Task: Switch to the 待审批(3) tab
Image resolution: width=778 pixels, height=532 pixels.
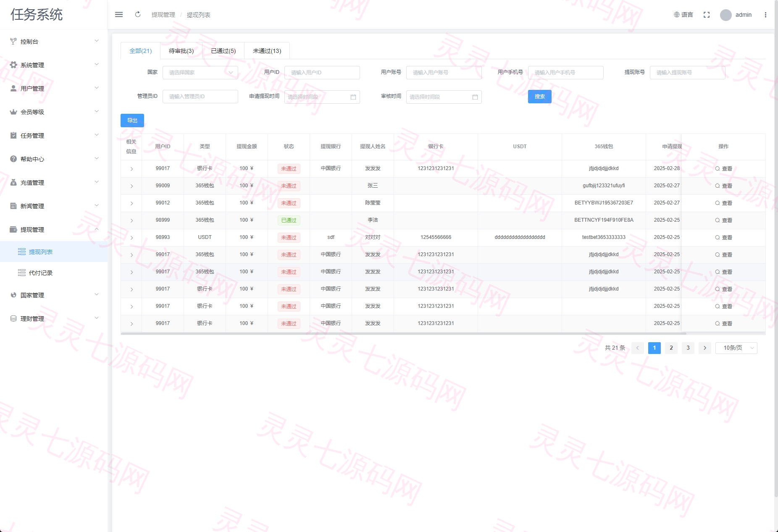Action: [181, 51]
